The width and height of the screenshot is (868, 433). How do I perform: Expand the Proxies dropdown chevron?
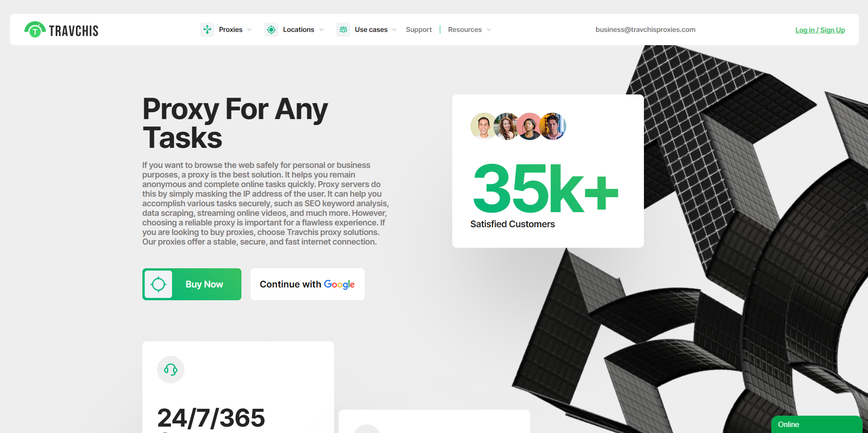click(249, 30)
